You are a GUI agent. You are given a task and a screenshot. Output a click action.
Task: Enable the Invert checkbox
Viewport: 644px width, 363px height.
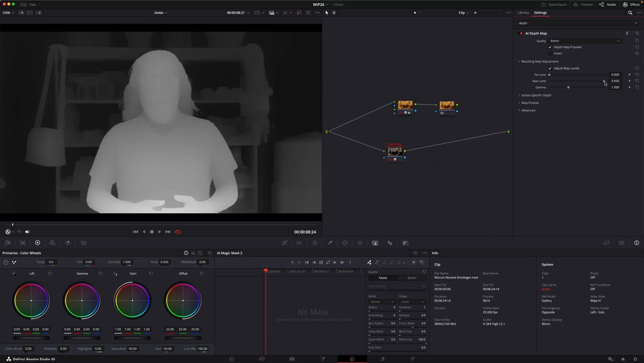click(550, 54)
